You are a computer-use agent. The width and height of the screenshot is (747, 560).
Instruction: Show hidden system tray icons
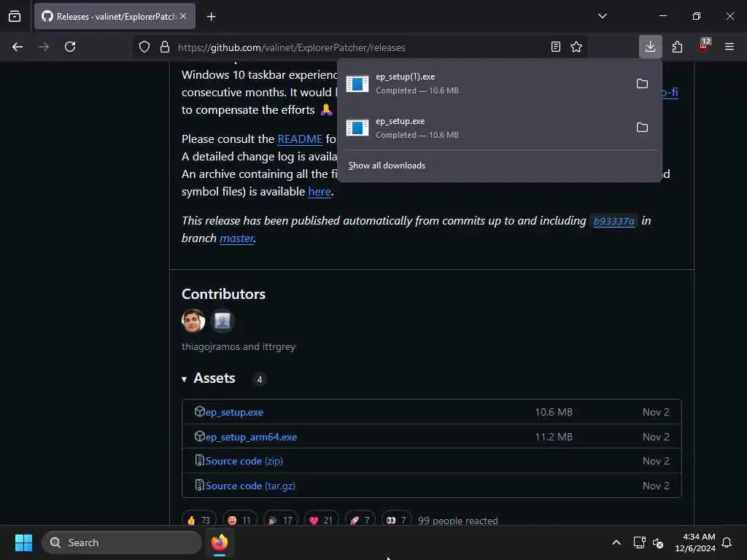pyautogui.click(x=616, y=542)
